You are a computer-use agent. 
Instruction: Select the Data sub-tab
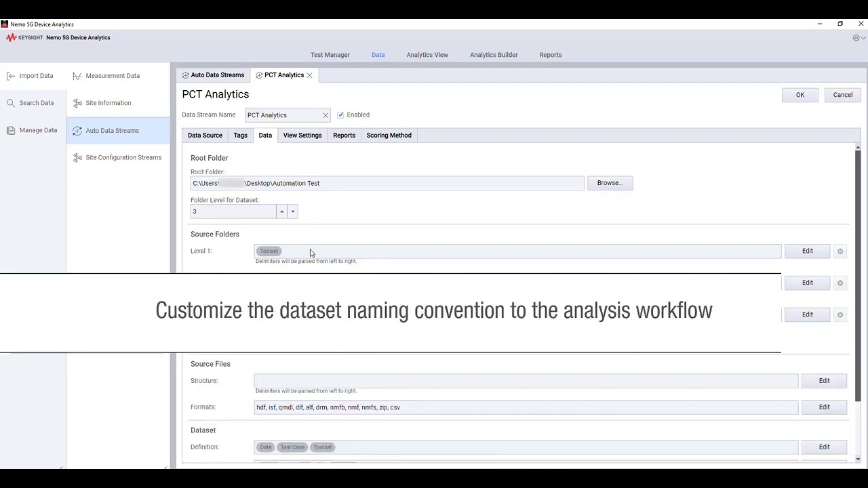tap(265, 136)
